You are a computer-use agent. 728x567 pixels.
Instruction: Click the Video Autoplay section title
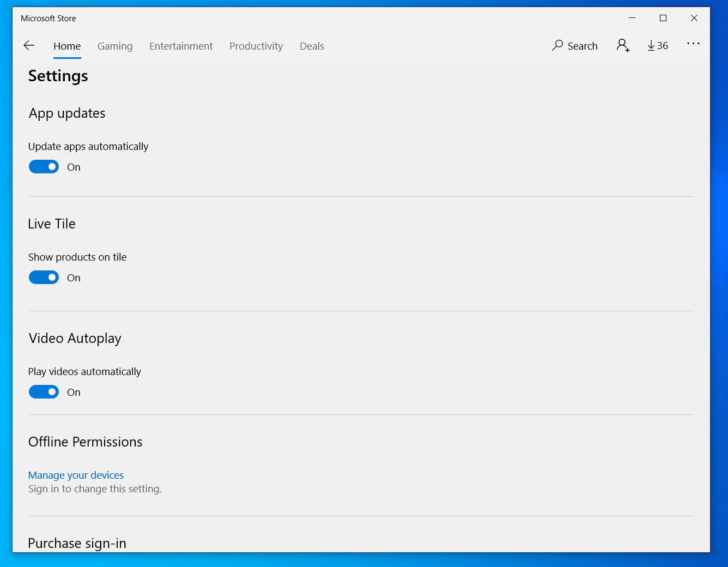pos(75,339)
